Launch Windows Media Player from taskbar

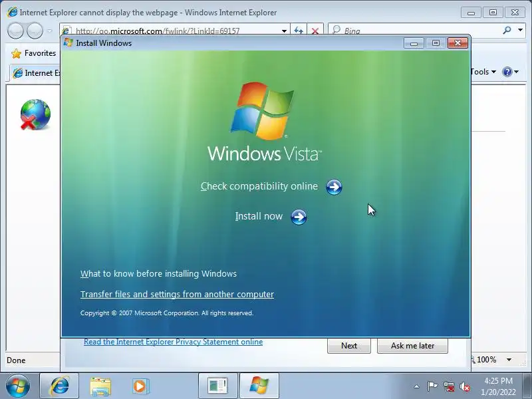(140, 386)
